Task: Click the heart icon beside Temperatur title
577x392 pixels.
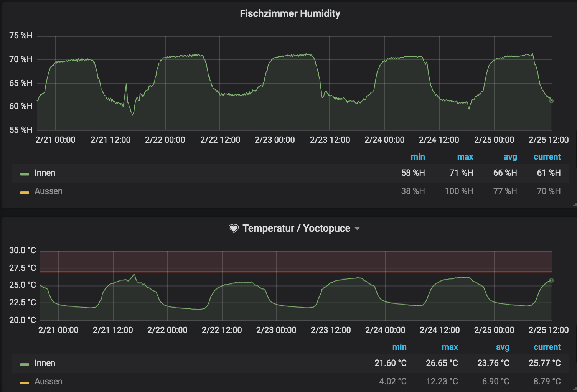Action: tap(234, 229)
